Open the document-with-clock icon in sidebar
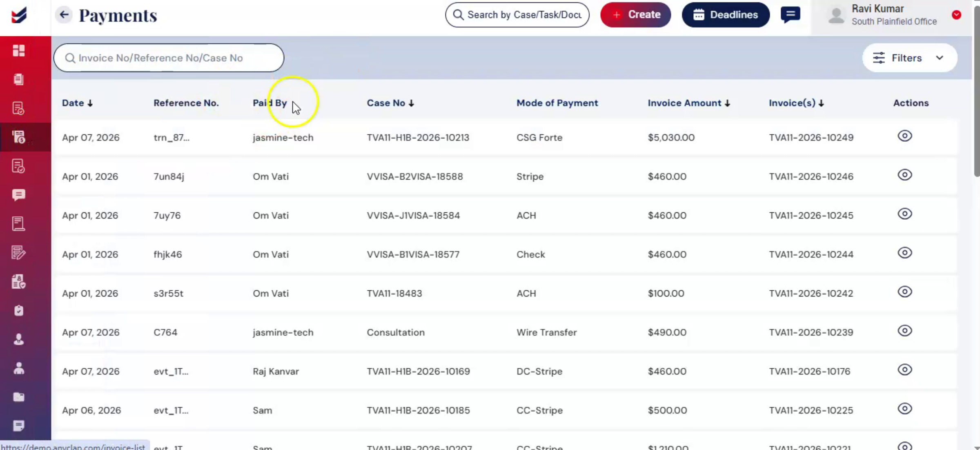 point(19,108)
